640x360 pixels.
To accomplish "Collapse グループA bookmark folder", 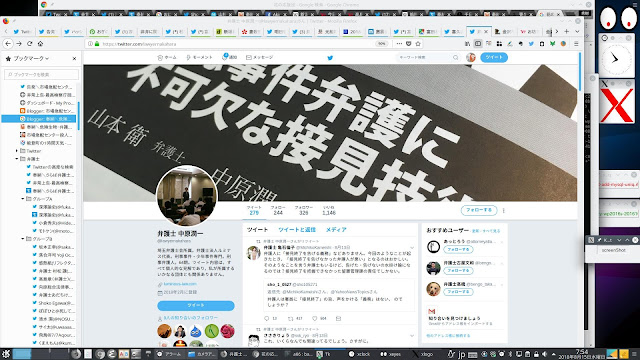I will 22,199.
